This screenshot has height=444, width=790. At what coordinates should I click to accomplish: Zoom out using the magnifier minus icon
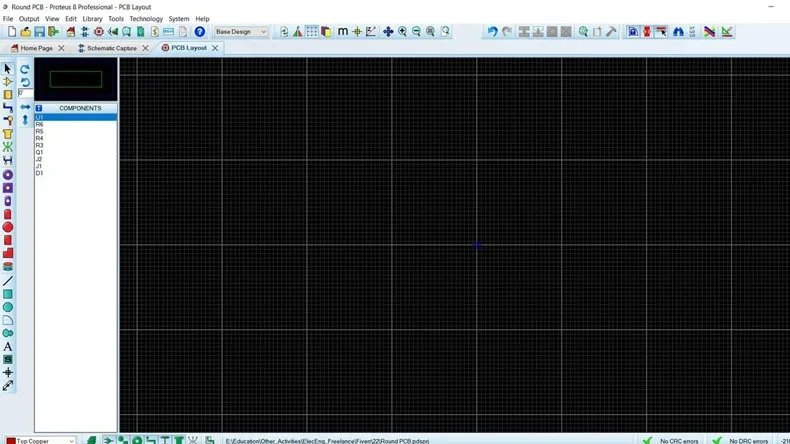pyautogui.click(x=416, y=32)
